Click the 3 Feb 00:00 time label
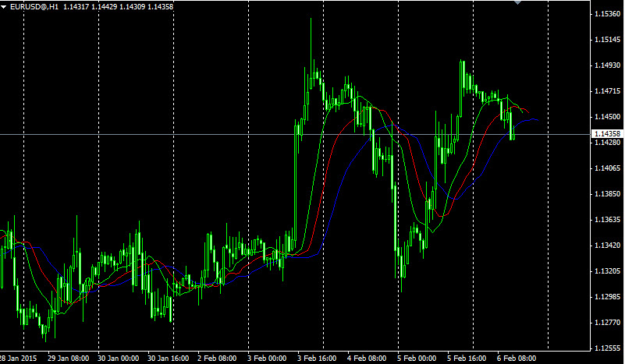Viewport: 625px width, 364px height. click(x=267, y=359)
